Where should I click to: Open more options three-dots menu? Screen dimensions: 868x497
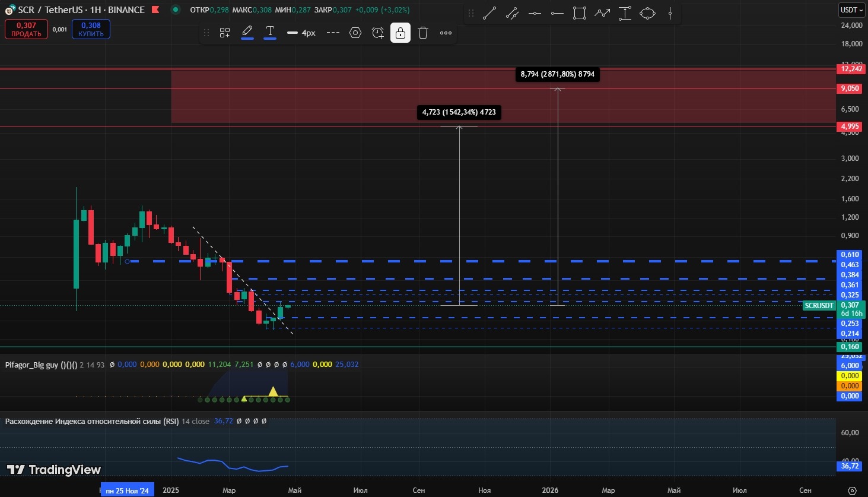pos(446,33)
